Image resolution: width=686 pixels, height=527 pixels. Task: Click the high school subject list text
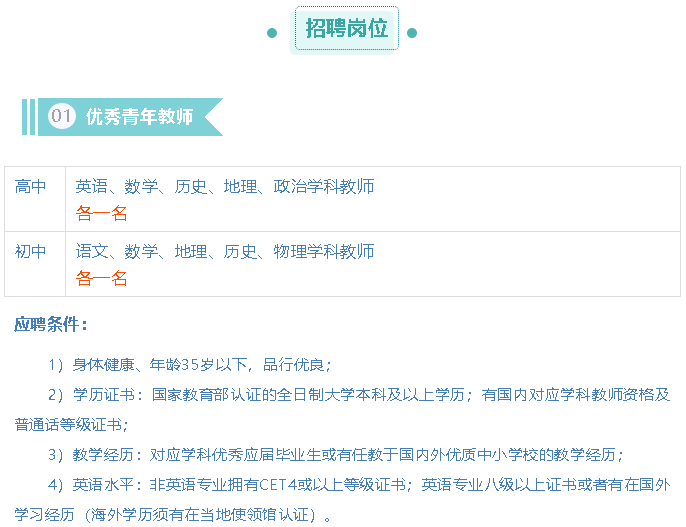[224, 187]
